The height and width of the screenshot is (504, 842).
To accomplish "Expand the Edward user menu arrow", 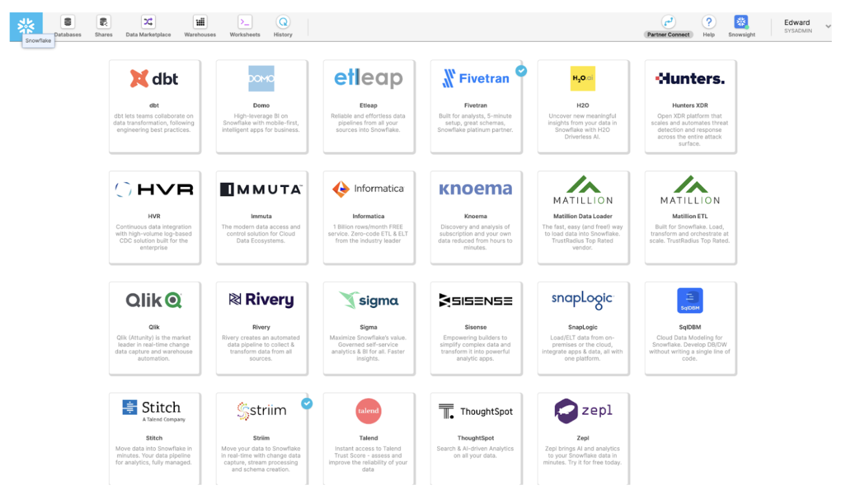I will [828, 26].
